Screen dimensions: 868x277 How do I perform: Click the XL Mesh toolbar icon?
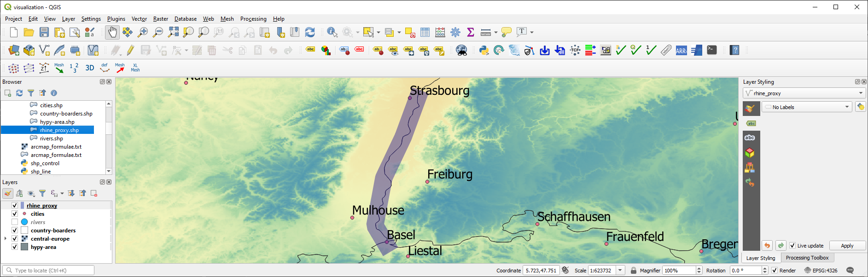coord(135,68)
